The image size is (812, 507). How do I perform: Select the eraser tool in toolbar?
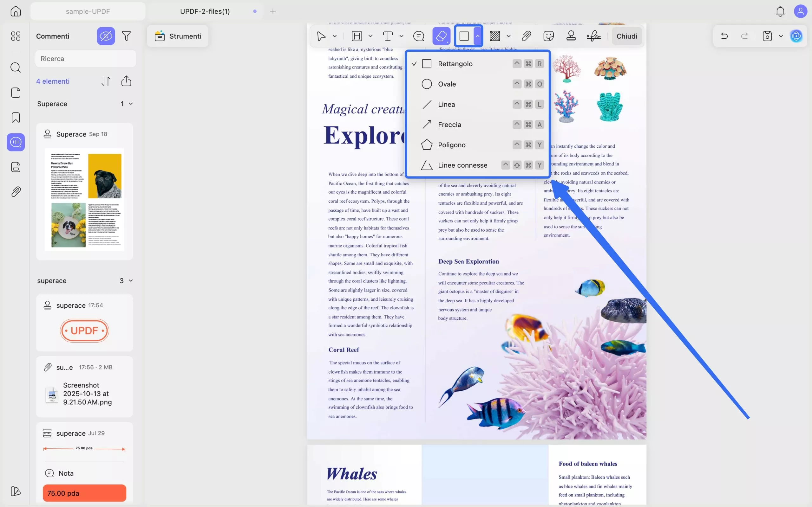[x=441, y=36]
